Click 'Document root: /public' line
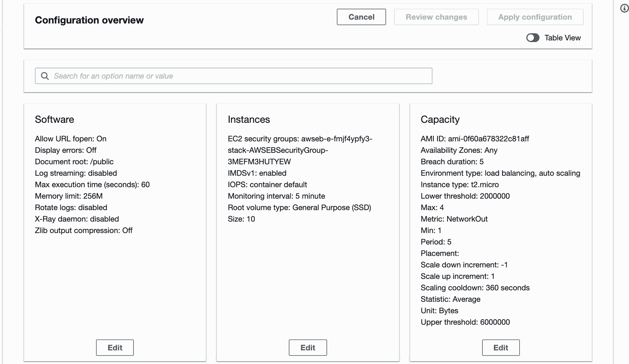Viewport: 629px width, 364px height. pos(74,162)
